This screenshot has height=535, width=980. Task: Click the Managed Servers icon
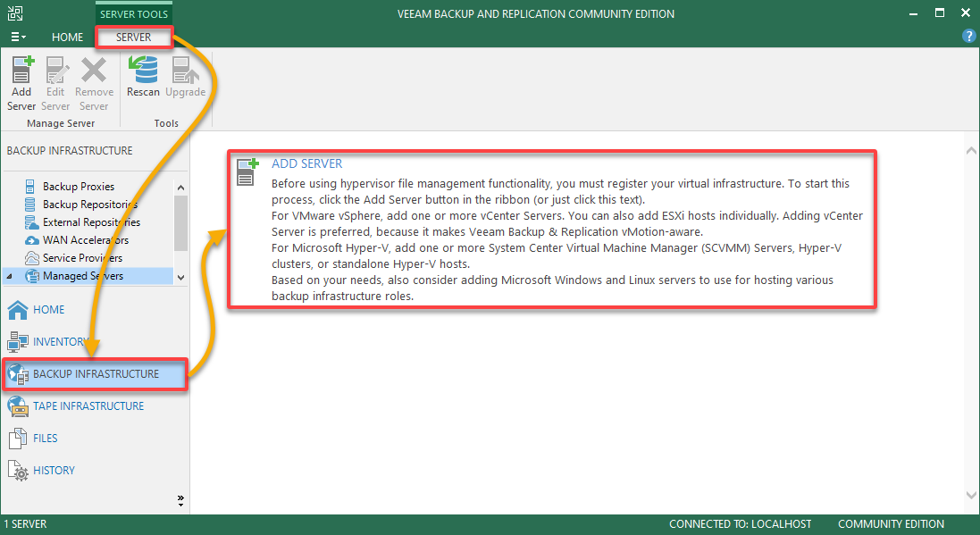[x=32, y=276]
